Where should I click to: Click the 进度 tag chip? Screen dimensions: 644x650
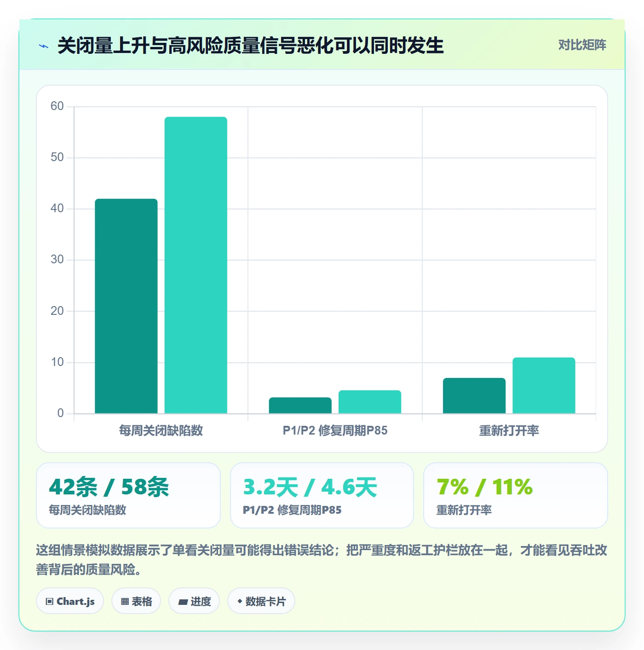[x=194, y=601]
